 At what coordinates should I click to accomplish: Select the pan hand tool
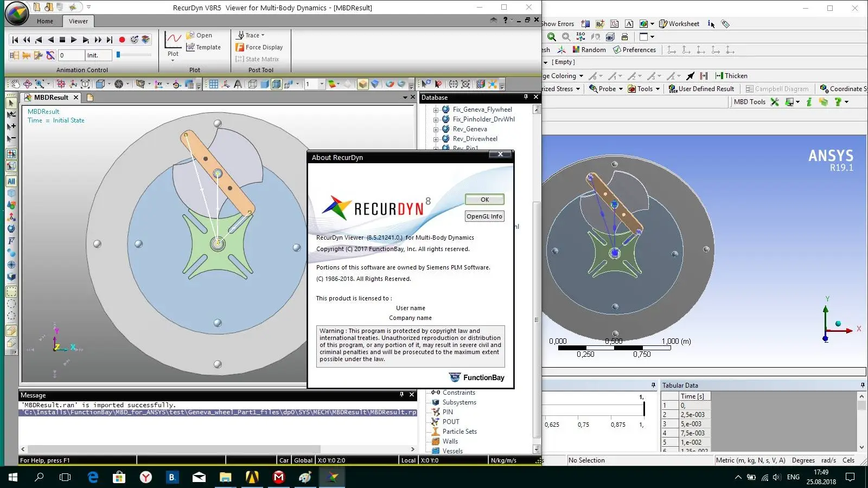click(15, 84)
